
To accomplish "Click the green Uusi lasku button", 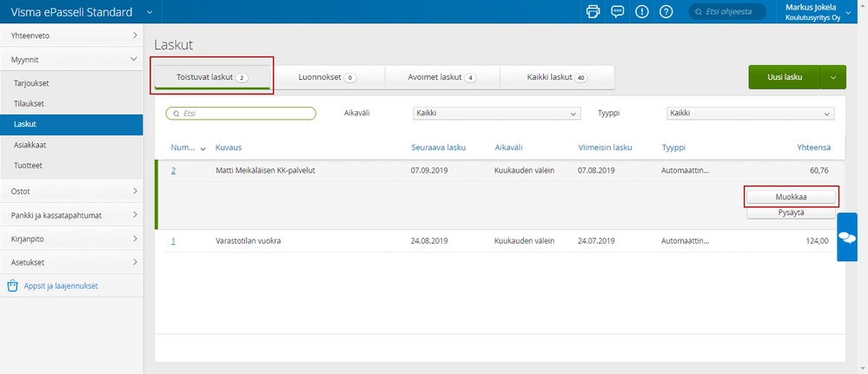I will (x=785, y=77).
